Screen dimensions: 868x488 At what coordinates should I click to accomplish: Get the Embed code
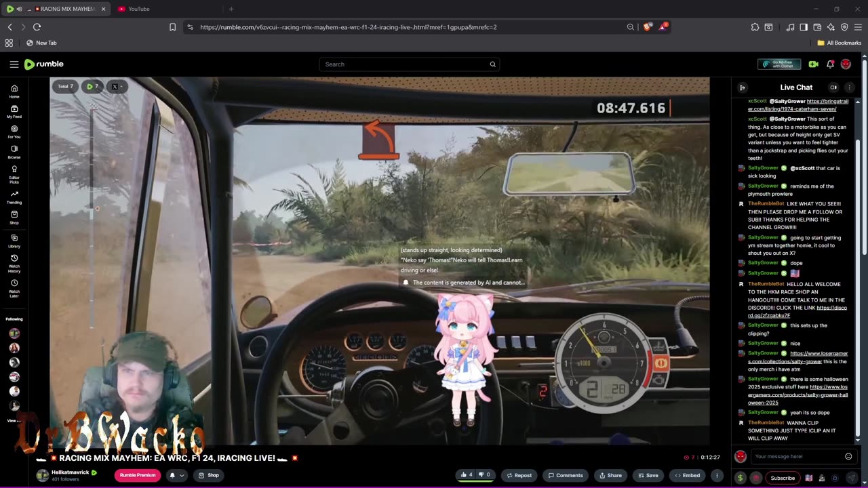pos(687,475)
